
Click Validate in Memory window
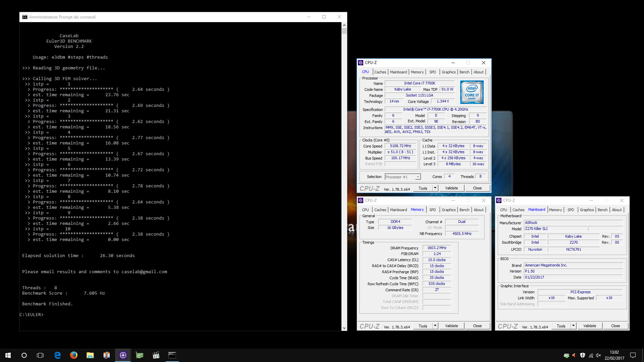tap(451, 326)
